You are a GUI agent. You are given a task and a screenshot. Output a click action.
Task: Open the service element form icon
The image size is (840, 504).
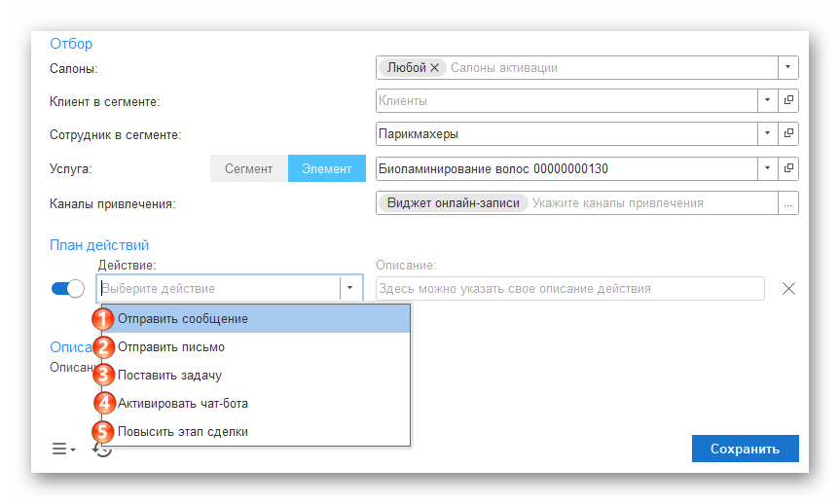coord(788,168)
